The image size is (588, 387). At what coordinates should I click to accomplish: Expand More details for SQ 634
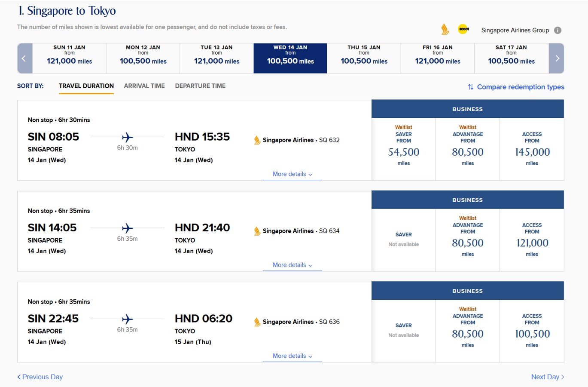[292, 265]
